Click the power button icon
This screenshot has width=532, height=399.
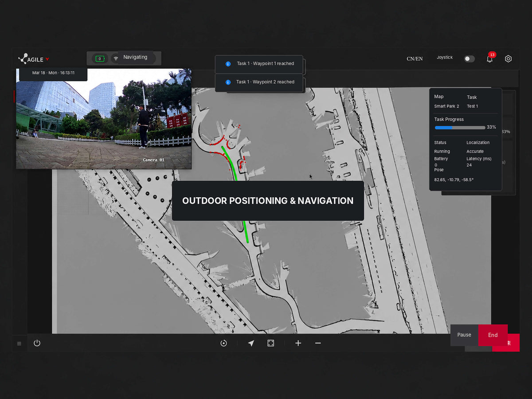point(37,343)
